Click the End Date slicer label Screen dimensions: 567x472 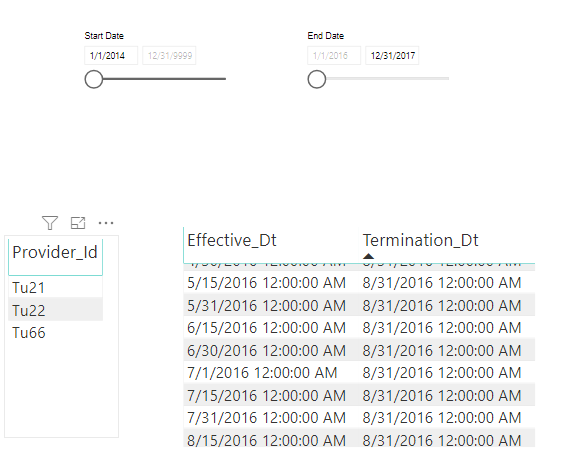(x=326, y=36)
